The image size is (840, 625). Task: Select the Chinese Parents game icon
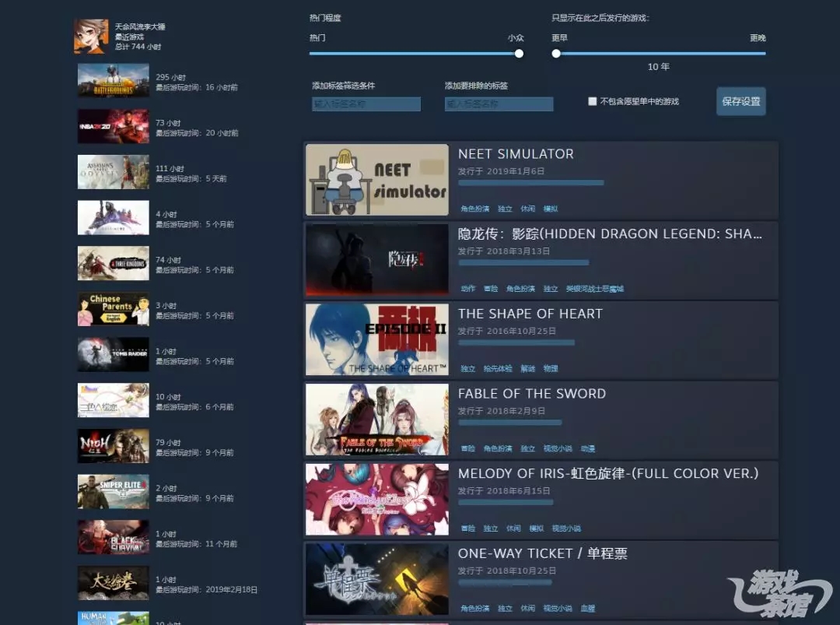tap(113, 309)
